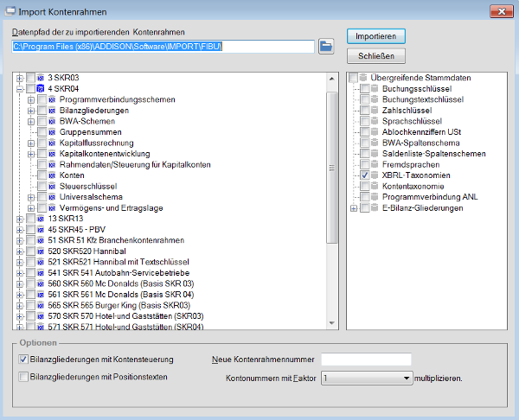Check the 4 SKR04 checkbox

[x=30, y=89]
